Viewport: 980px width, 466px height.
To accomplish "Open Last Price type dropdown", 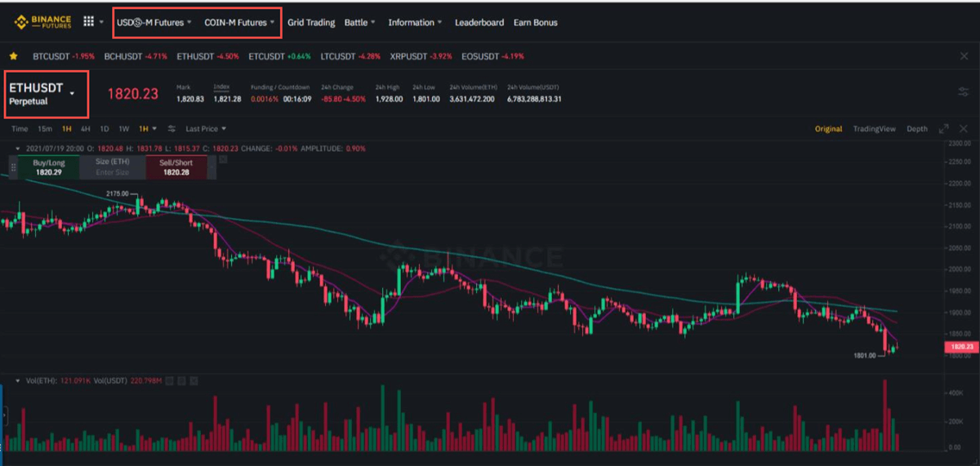I will [206, 129].
